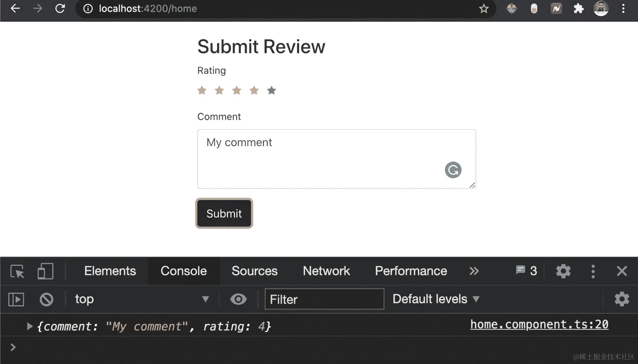
Task: Go back to the previous page
Action: 15,9
